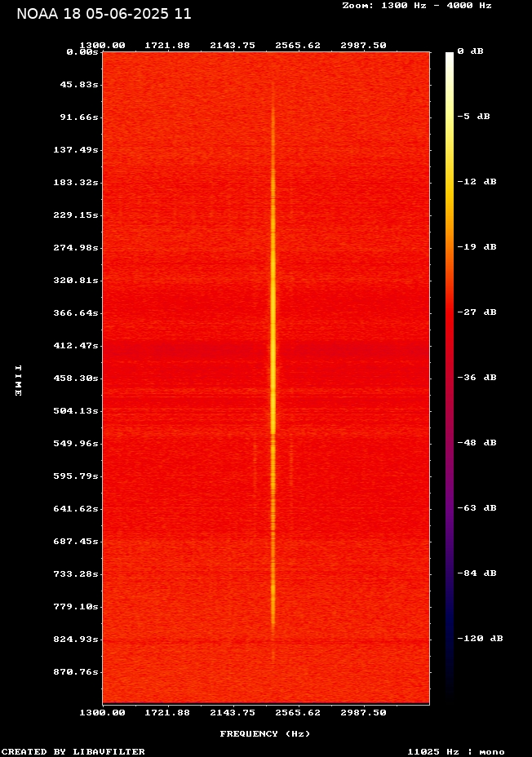Select the '641.62s' time label
Image resolution: width=532 pixels, height=757 pixels.
click(x=76, y=509)
